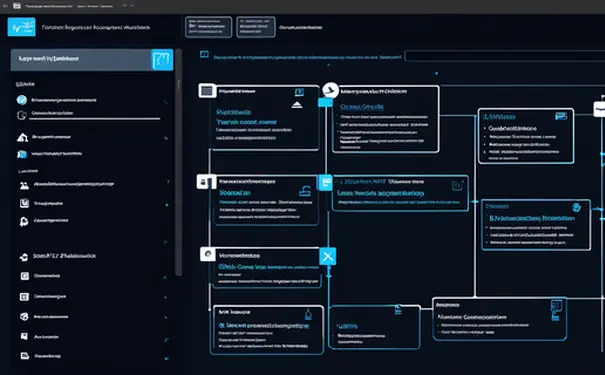605x375 pixels.
Task: Click the highlighted search bar in sidebar
Action: click(x=81, y=59)
